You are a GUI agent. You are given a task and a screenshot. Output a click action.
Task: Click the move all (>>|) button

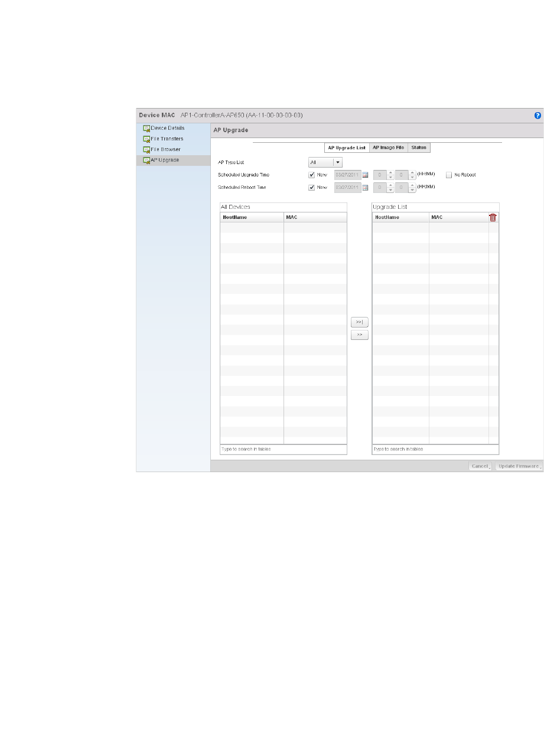(360, 322)
